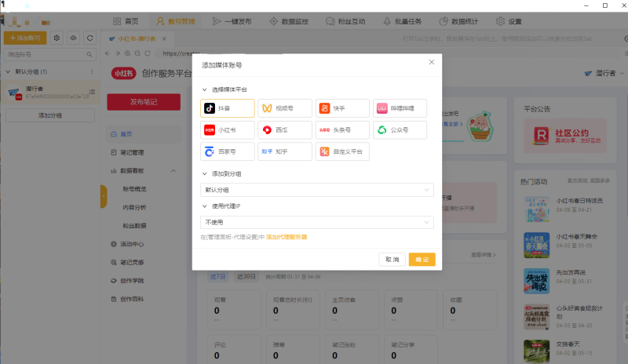Open the 数据监控 top menu
This screenshot has width=628, height=364.
coord(289,21)
